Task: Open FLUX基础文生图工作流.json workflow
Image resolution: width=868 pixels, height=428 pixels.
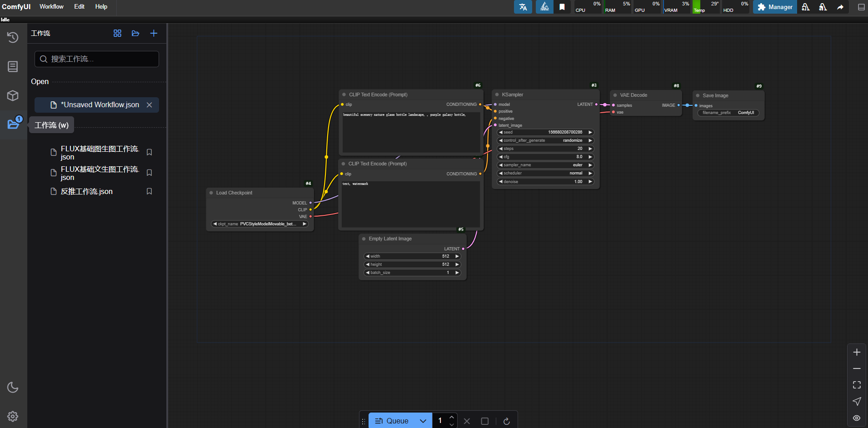Action: (100, 173)
